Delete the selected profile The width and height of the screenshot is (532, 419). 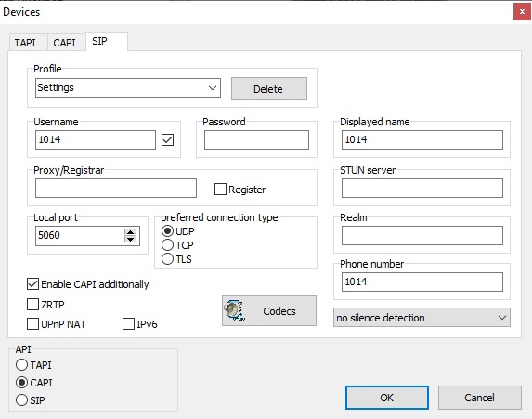tap(269, 89)
